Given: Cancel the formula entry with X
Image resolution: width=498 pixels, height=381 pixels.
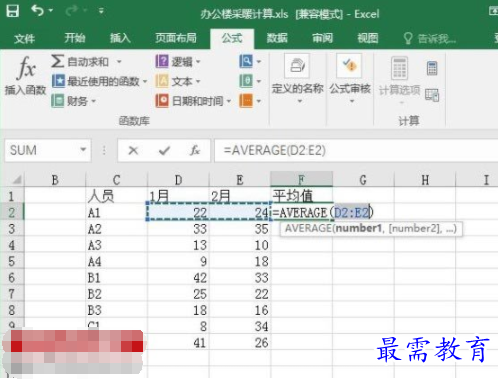Looking at the screenshot, I should pos(133,151).
